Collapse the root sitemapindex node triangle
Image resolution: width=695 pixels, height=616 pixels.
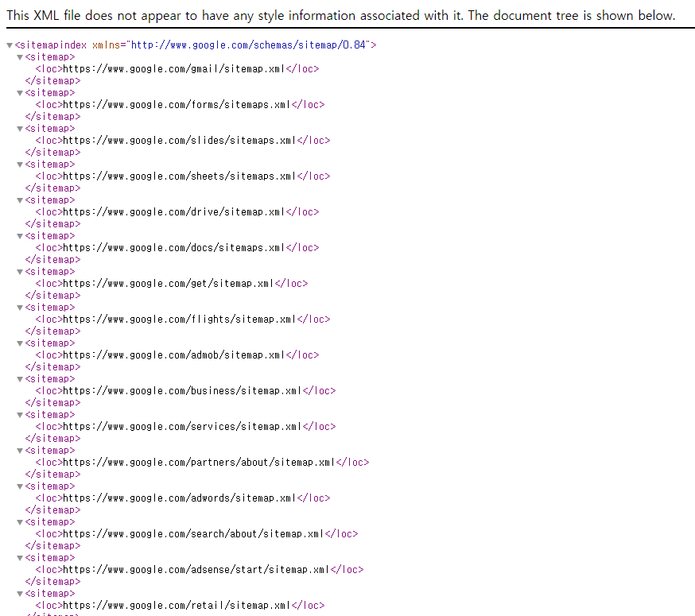10,45
